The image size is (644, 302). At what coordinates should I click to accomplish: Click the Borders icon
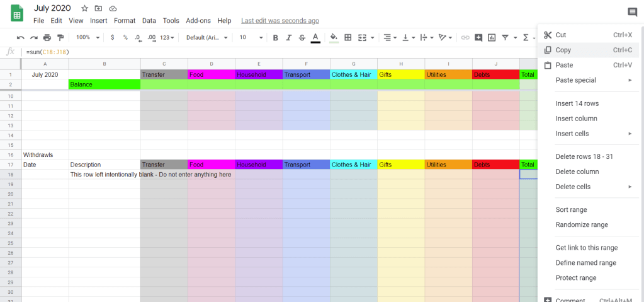tap(347, 38)
